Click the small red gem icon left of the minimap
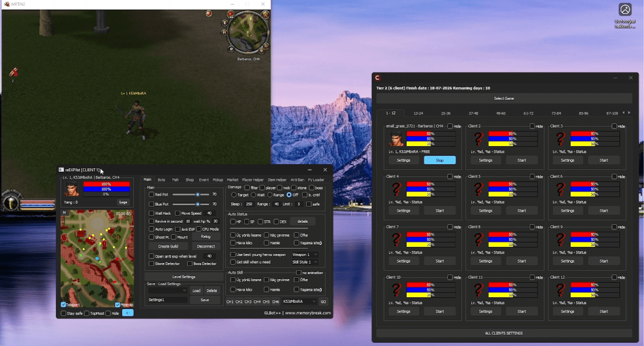The height and width of the screenshot is (346, 644). [209, 13]
